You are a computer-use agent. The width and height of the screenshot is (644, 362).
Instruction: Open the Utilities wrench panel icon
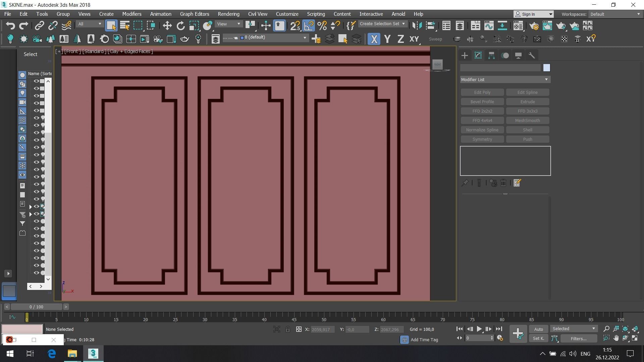click(532, 56)
